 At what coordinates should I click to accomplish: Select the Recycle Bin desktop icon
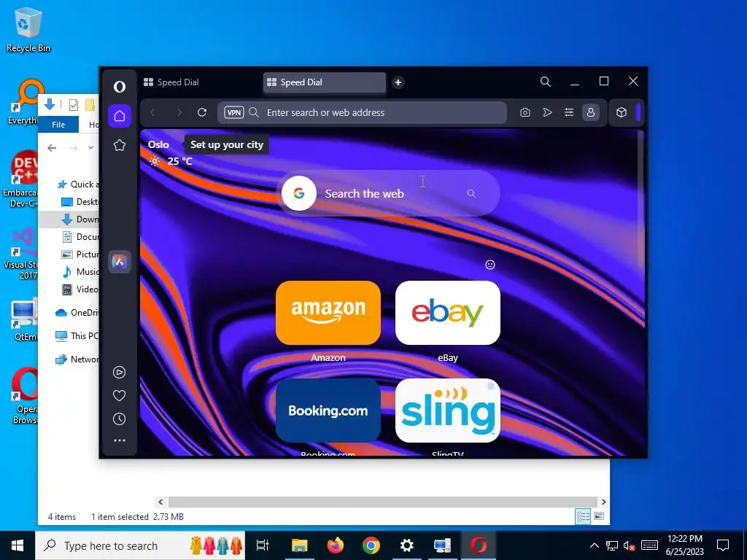pos(28,29)
